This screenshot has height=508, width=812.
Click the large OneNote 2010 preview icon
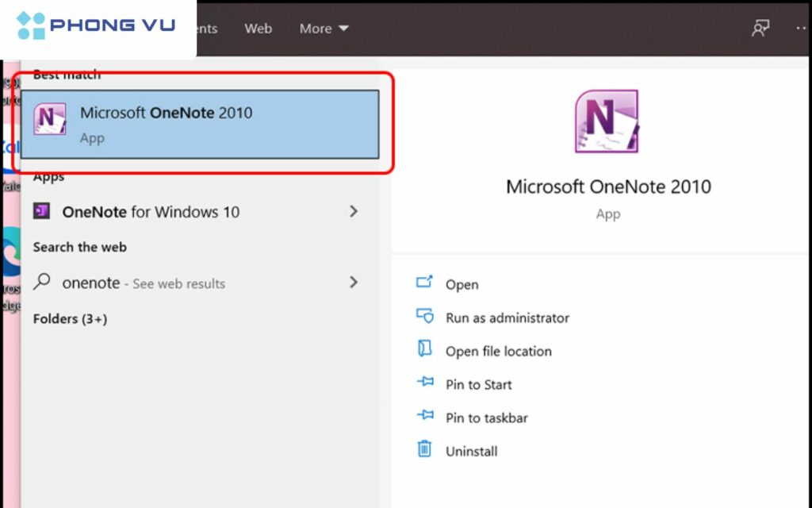point(607,121)
